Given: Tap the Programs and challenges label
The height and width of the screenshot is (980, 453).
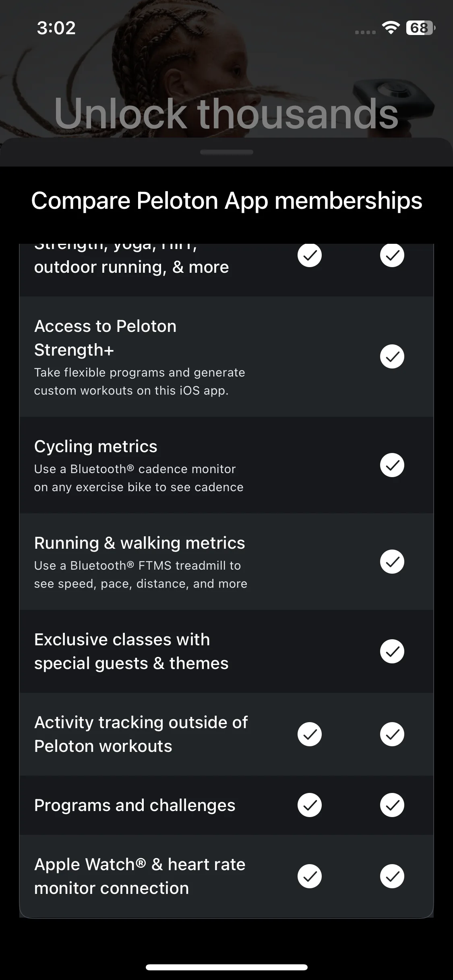Looking at the screenshot, I should coord(134,805).
